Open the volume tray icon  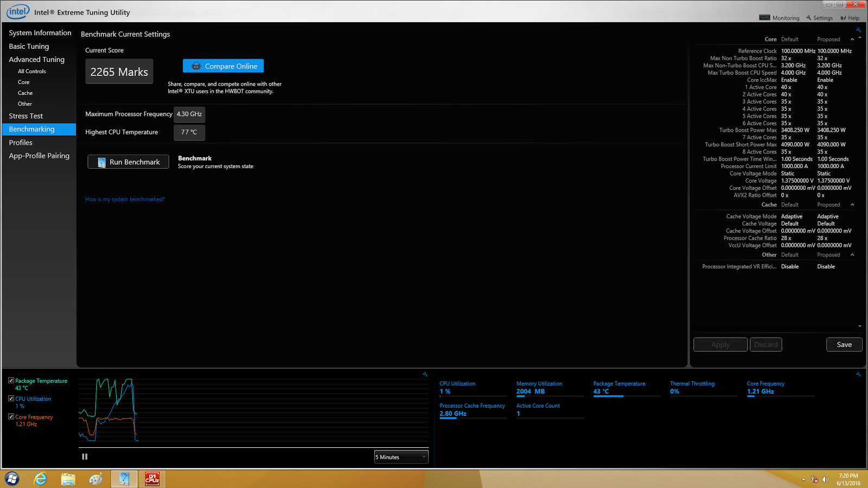coord(825,479)
